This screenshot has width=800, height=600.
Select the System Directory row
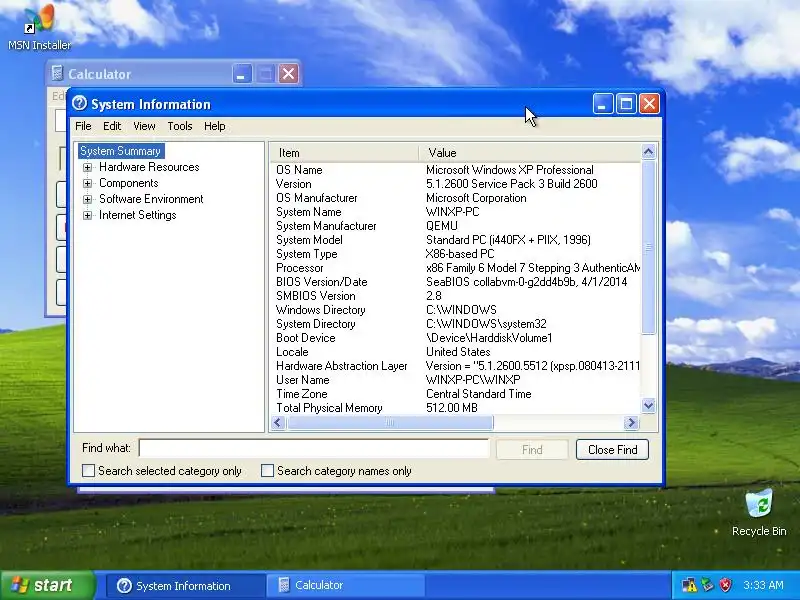(455, 324)
